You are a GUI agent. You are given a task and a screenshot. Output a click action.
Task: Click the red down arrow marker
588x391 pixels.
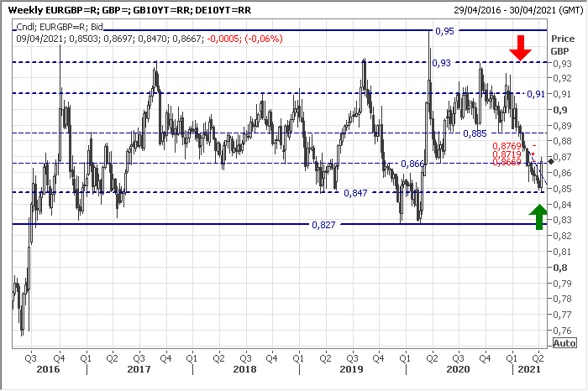click(521, 48)
